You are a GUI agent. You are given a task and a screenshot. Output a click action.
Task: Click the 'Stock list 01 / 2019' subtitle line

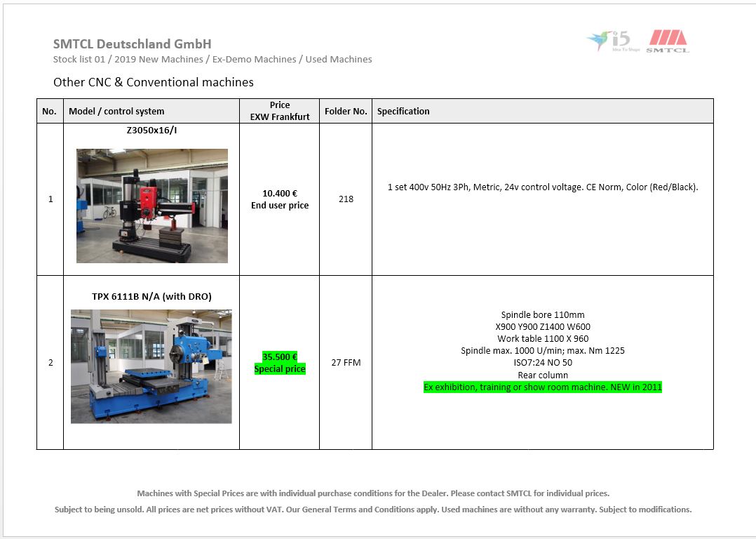(212, 60)
